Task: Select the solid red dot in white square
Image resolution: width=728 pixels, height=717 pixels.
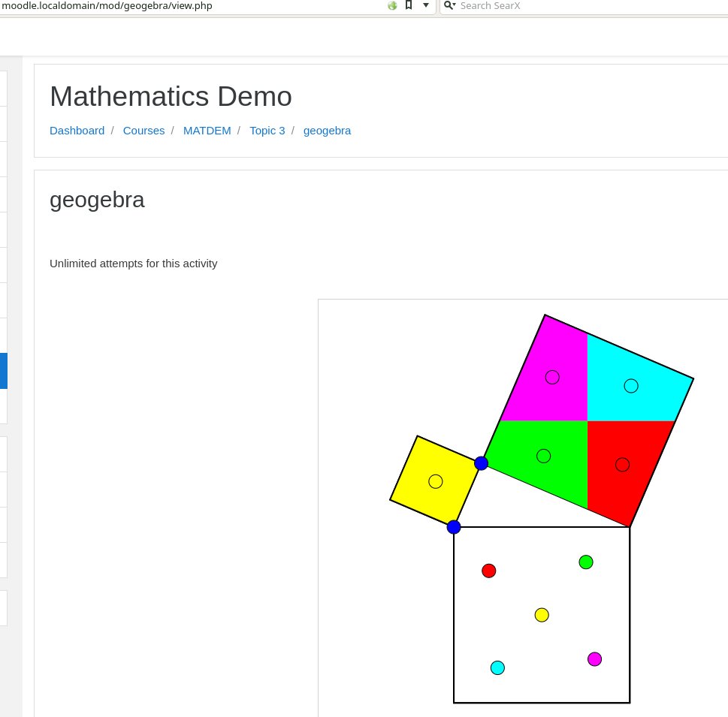Action: pos(489,571)
